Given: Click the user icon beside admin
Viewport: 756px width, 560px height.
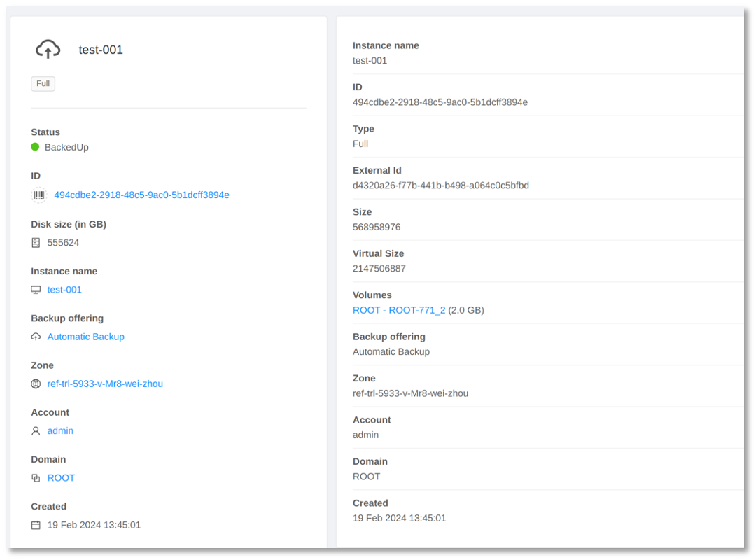Looking at the screenshot, I should (x=36, y=431).
